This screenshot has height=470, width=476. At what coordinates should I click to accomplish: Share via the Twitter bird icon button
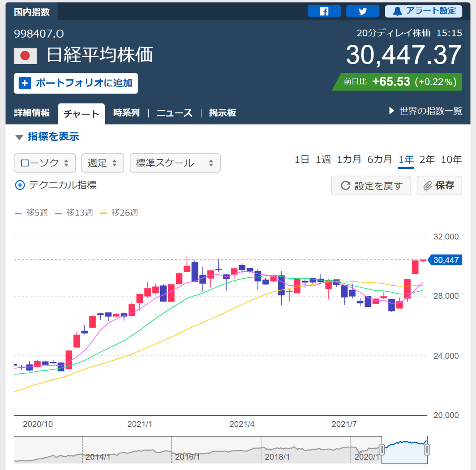point(363,11)
